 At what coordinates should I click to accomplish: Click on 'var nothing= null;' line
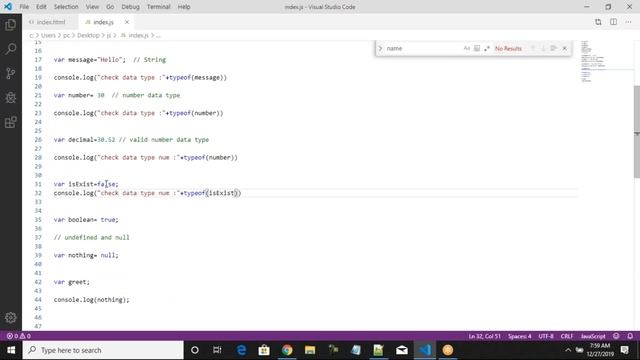tap(86, 255)
